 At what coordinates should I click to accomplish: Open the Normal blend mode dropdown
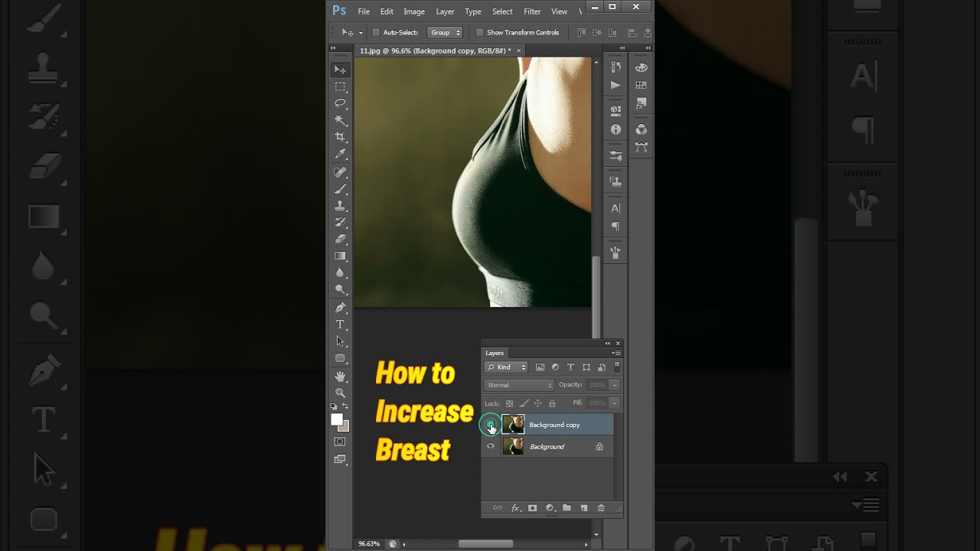click(519, 385)
